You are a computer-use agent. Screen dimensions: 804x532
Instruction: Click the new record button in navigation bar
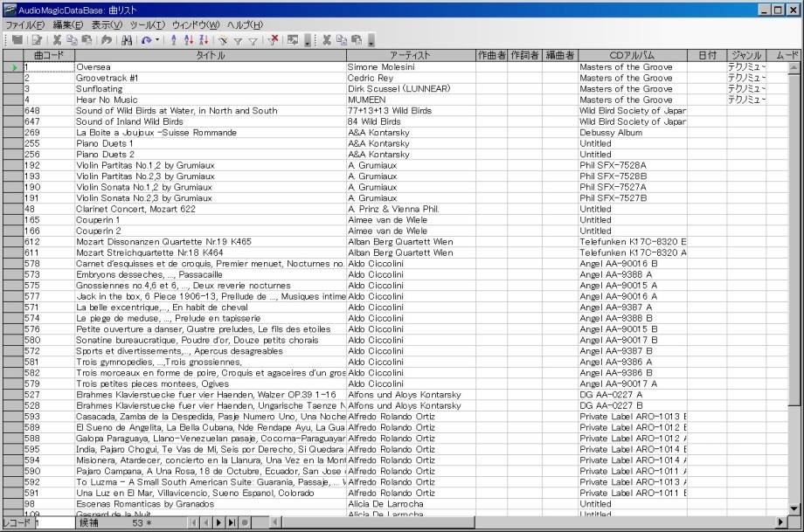tap(245, 522)
